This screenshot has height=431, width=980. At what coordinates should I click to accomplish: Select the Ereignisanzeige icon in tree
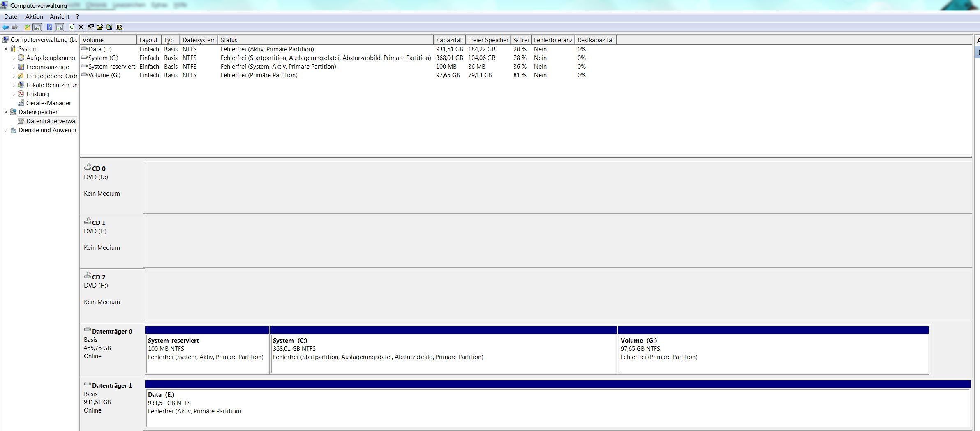pos(21,67)
